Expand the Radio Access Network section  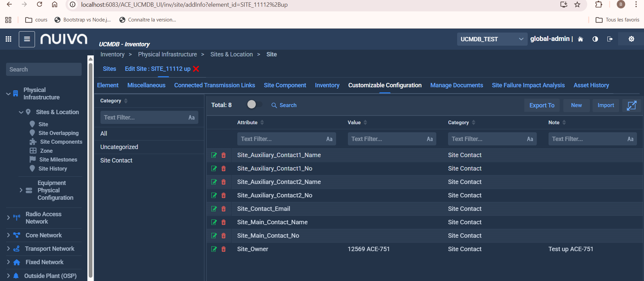pyautogui.click(x=8, y=218)
